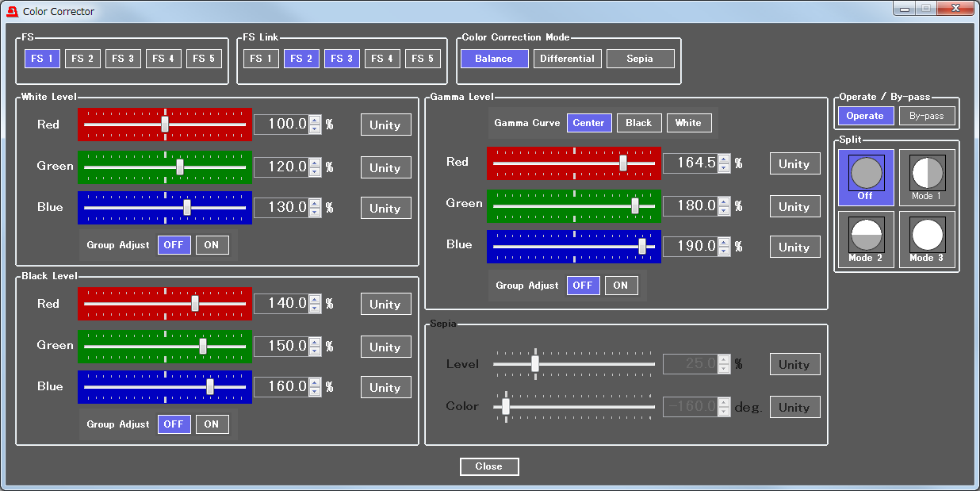The image size is (980, 491).
Task: Increase White Level Red value with up arrow
Action: (x=315, y=121)
